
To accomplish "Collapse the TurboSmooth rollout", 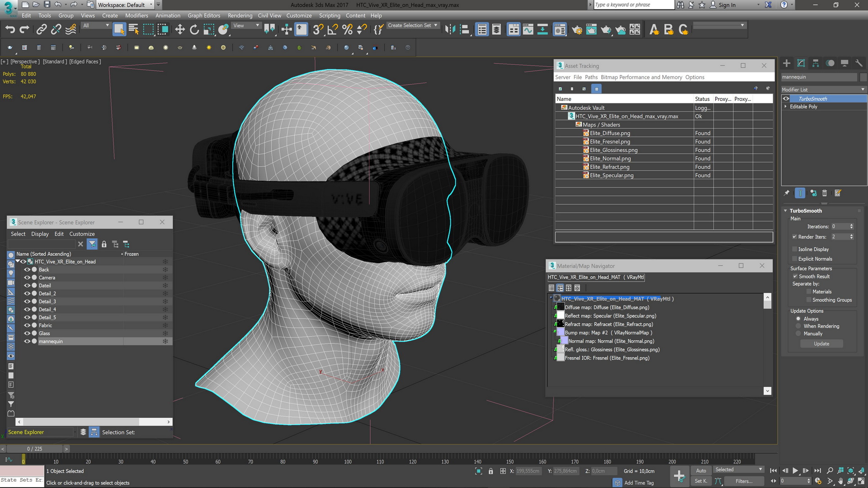I will coord(786,211).
